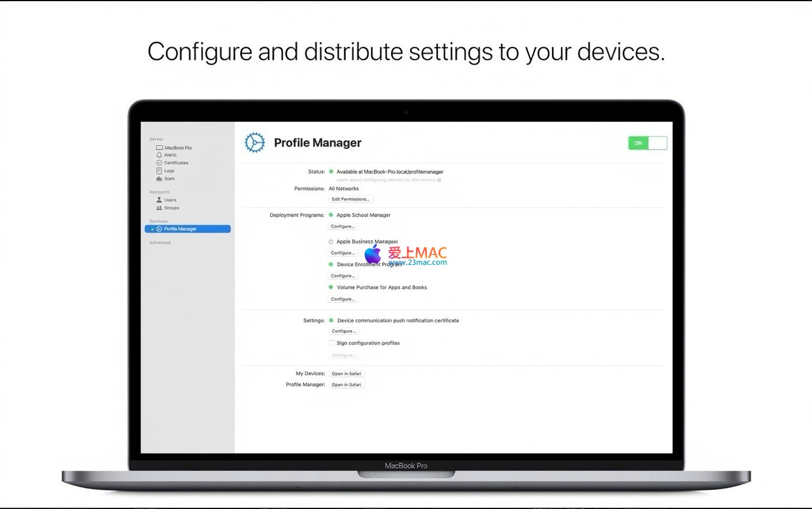Collapse the Accounts sidebar section

159,192
